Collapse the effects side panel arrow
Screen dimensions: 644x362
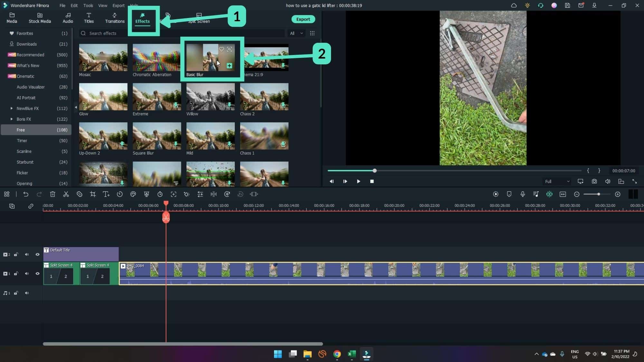[x=76, y=107]
